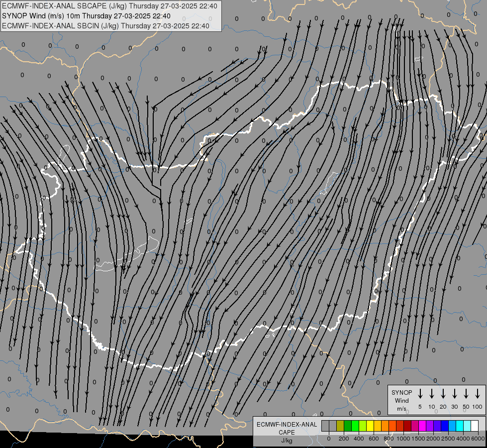Click the 'J/kg' unit below CAPE

click(287, 441)
